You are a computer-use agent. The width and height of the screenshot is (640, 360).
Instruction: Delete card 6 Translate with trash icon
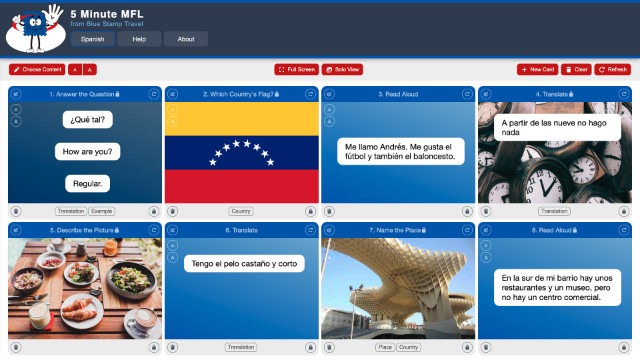pos(173,347)
